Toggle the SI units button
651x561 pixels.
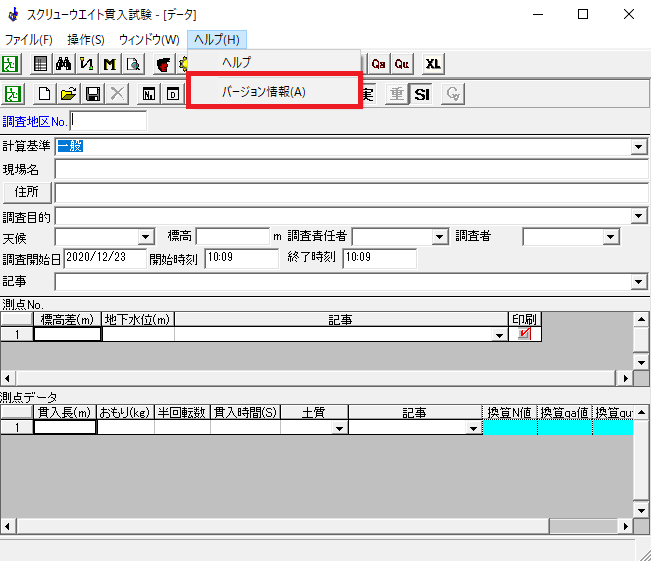tap(422, 94)
